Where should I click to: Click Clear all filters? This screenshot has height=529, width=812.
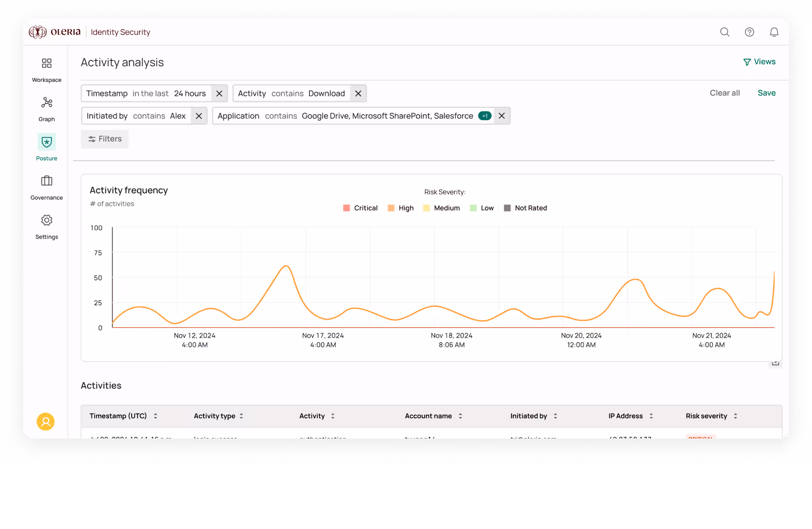725,93
